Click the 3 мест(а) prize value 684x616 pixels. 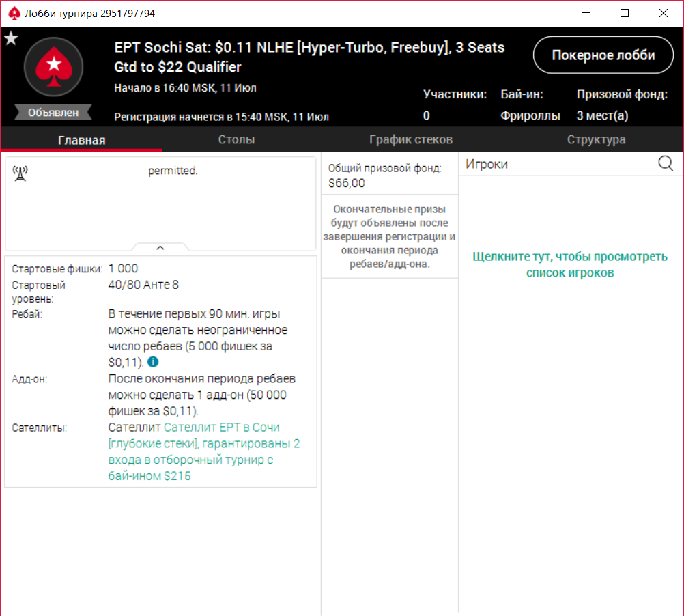point(603,115)
